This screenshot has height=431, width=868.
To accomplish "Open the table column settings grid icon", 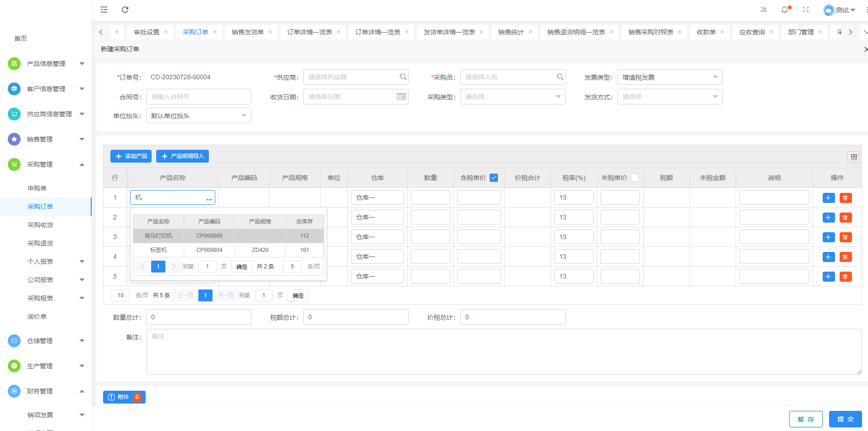I will click(x=854, y=157).
